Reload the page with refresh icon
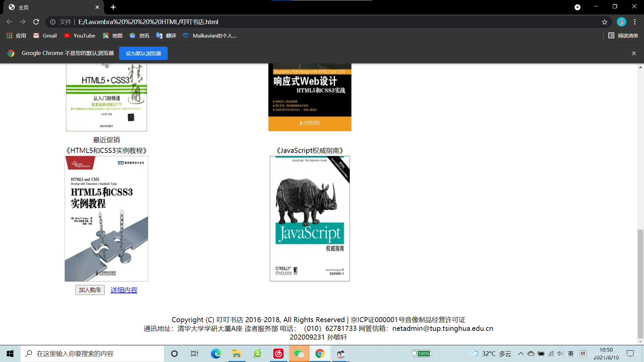 click(x=36, y=22)
